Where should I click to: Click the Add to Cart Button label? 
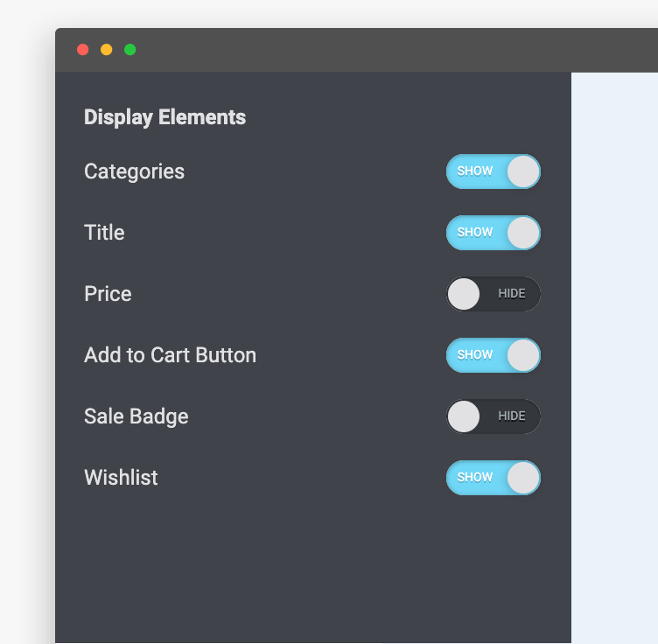[170, 355]
